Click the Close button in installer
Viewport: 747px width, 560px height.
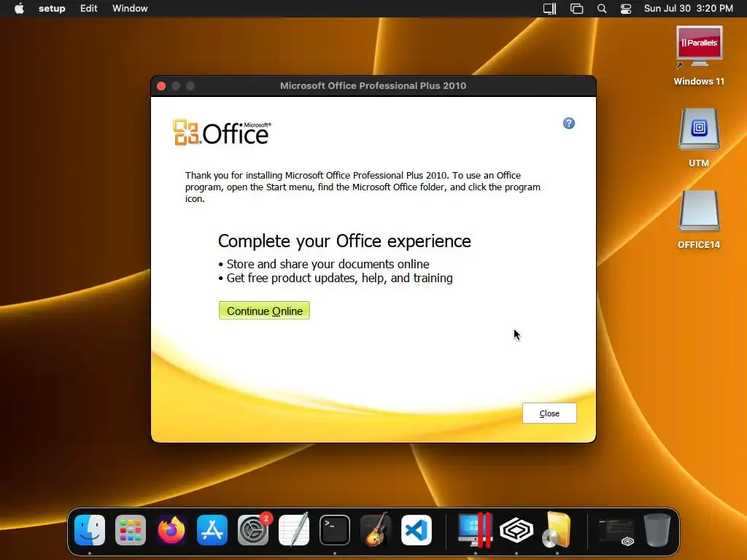pos(549,413)
